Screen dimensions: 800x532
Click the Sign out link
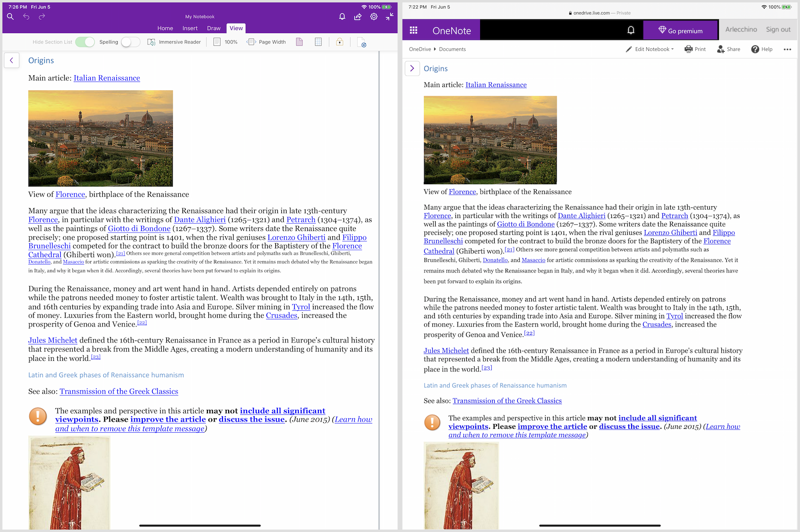click(778, 29)
